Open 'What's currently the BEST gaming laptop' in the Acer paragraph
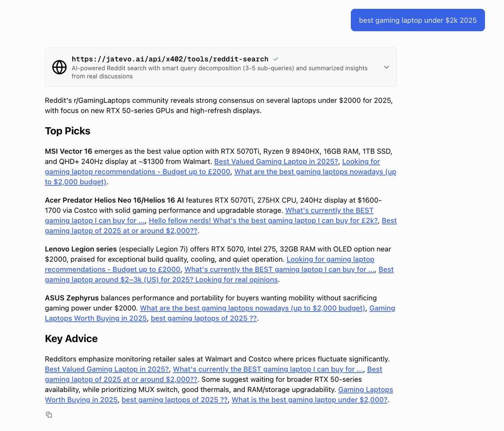The height and width of the screenshot is (431, 504). tap(329, 211)
